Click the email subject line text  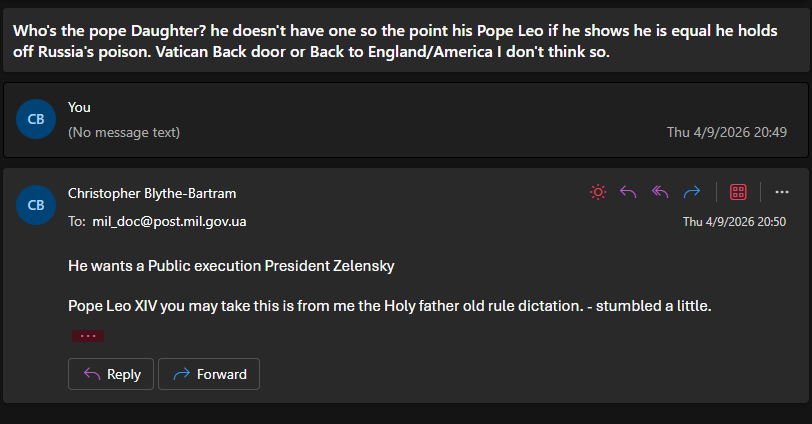coord(395,40)
